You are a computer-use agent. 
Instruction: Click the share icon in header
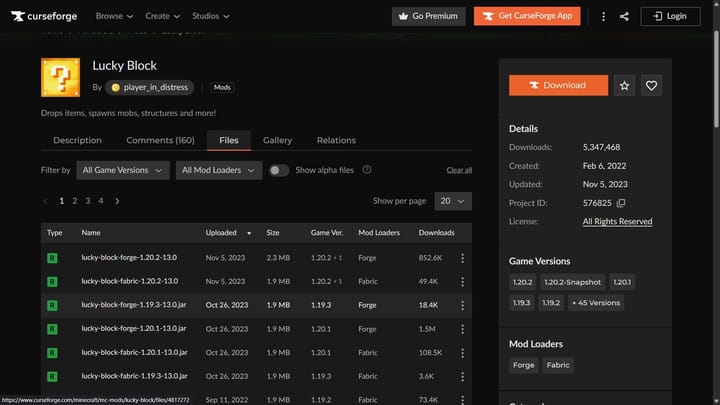click(x=624, y=16)
